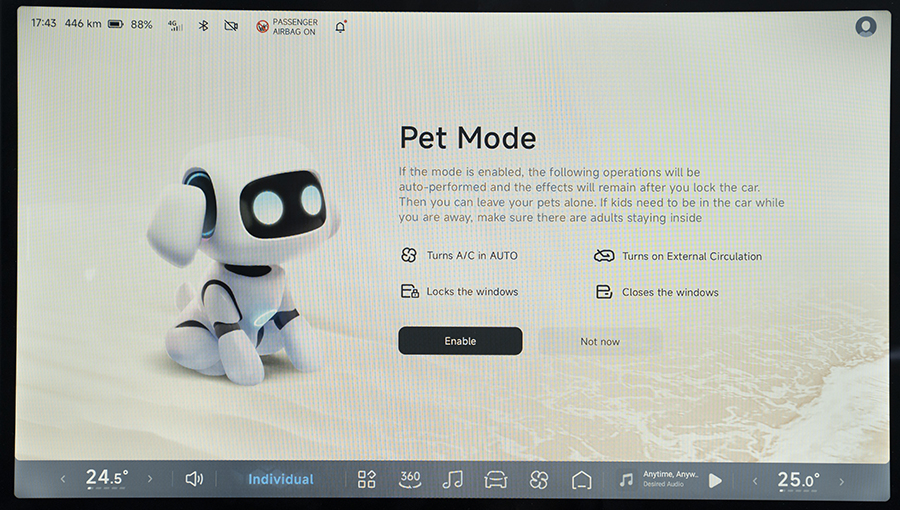This screenshot has height=510, width=900.
Task: Tap the volume speaker icon
Action: pos(194,479)
